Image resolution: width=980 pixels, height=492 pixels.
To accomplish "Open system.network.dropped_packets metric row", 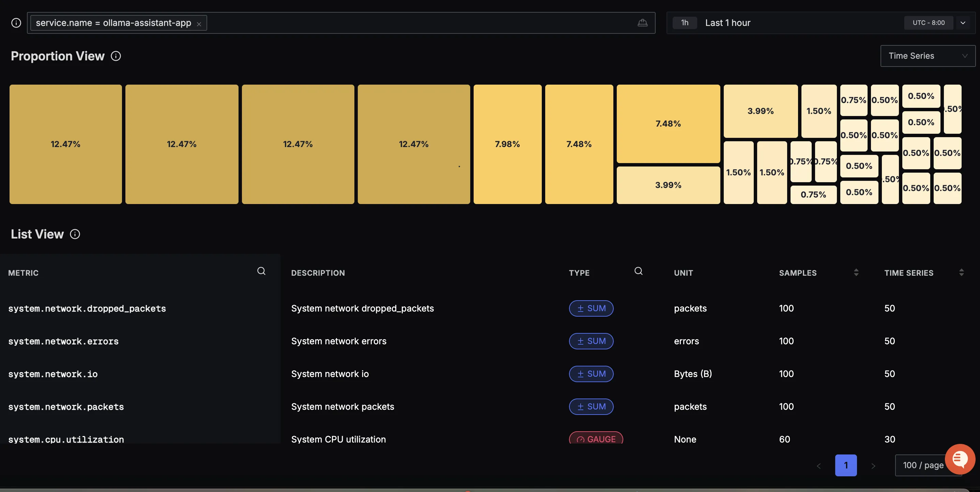I will click(x=87, y=308).
